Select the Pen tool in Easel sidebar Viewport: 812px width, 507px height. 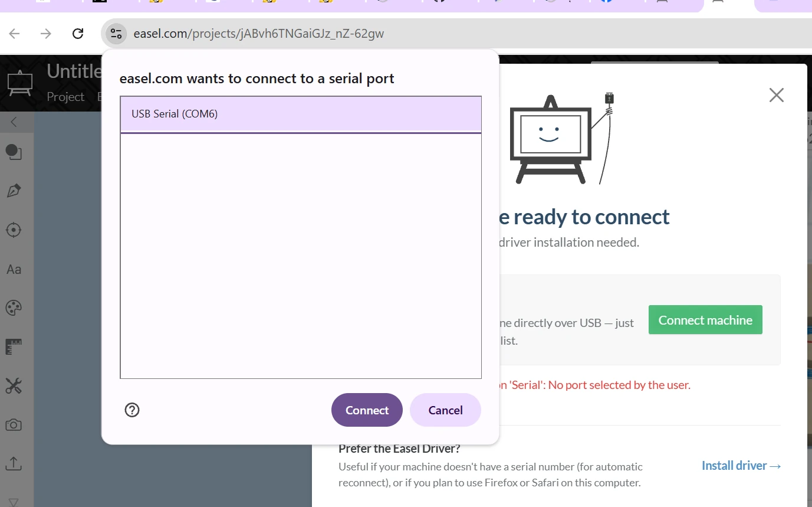pyautogui.click(x=14, y=191)
